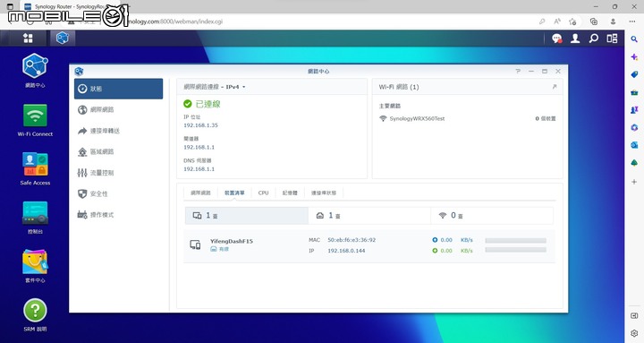Select the wired devices count filter
Viewport: 644px width, 343px height.
(x=369, y=216)
